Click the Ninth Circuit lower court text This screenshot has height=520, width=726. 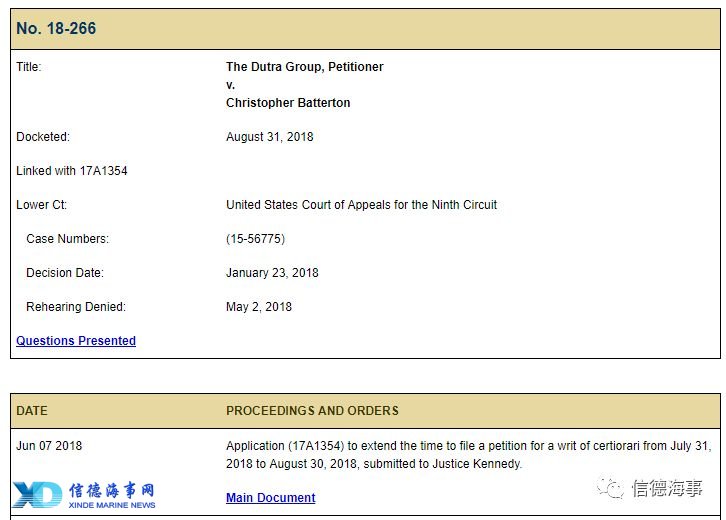point(361,205)
